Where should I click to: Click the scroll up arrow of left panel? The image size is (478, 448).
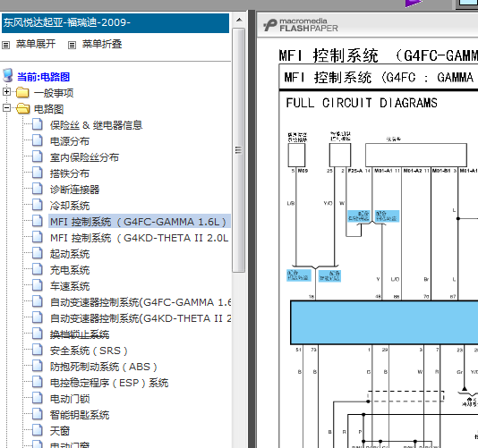[x=239, y=20]
